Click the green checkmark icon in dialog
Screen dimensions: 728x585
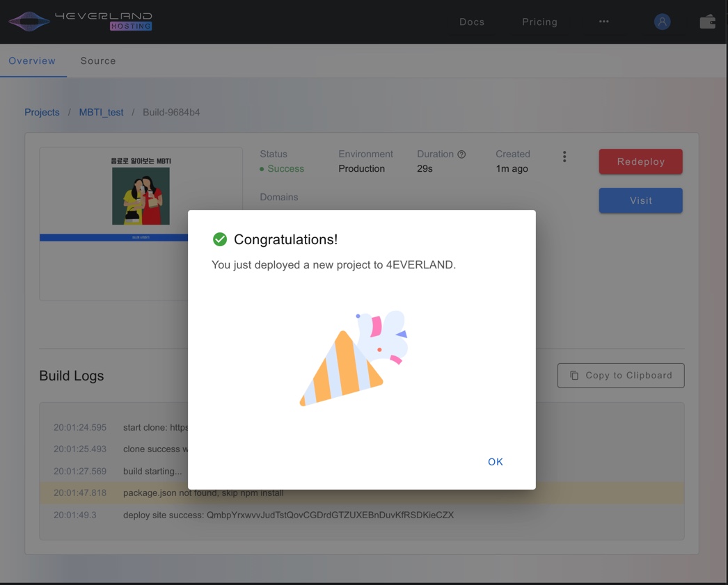coord(220,239)
